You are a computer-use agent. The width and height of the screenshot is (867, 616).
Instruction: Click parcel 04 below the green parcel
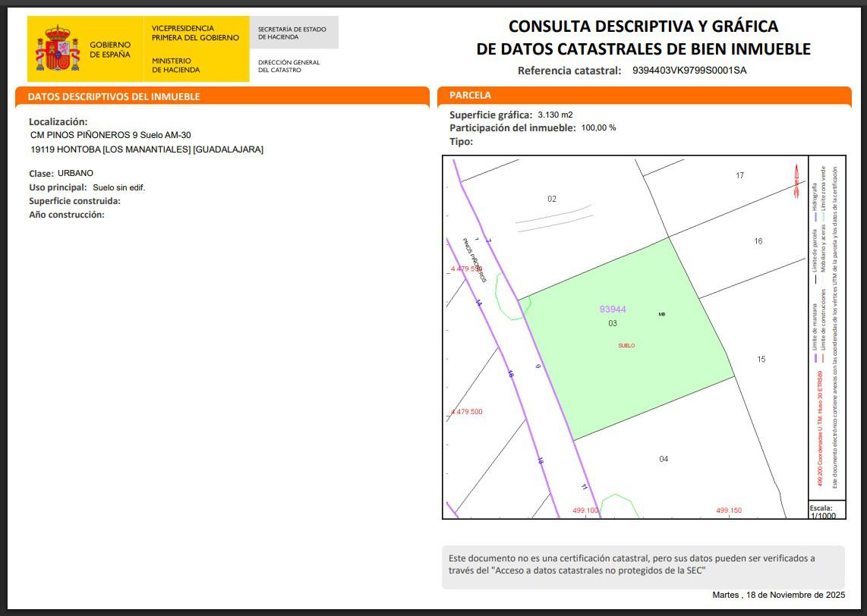click(663, 458)
